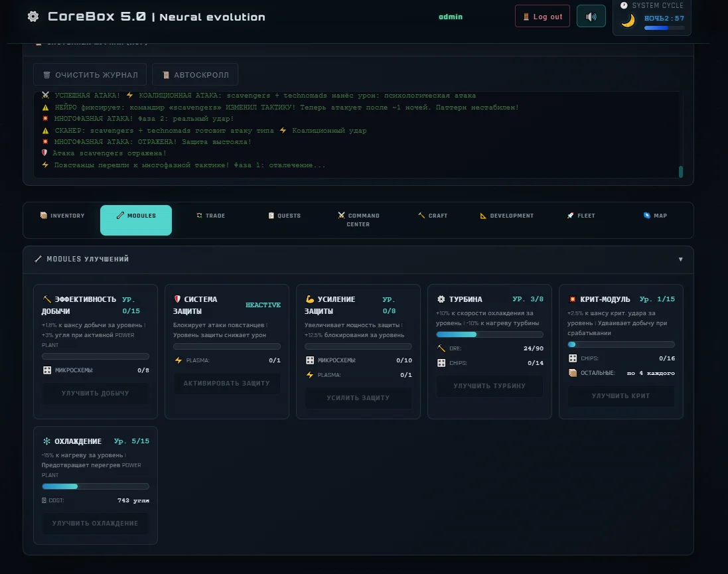
Task: Click the System Cycle progress bar
Action: pos(664,28)
